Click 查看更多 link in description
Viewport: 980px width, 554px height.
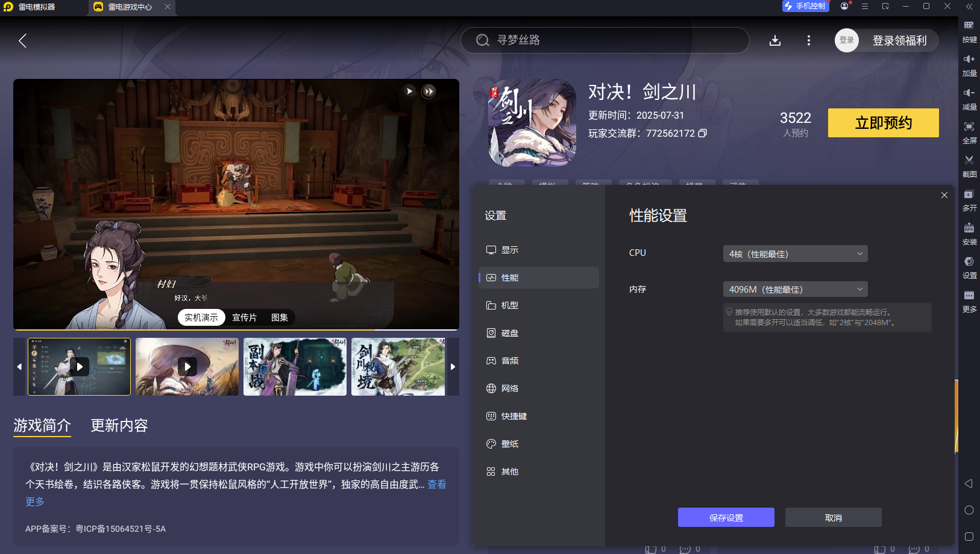click(437, 485)
